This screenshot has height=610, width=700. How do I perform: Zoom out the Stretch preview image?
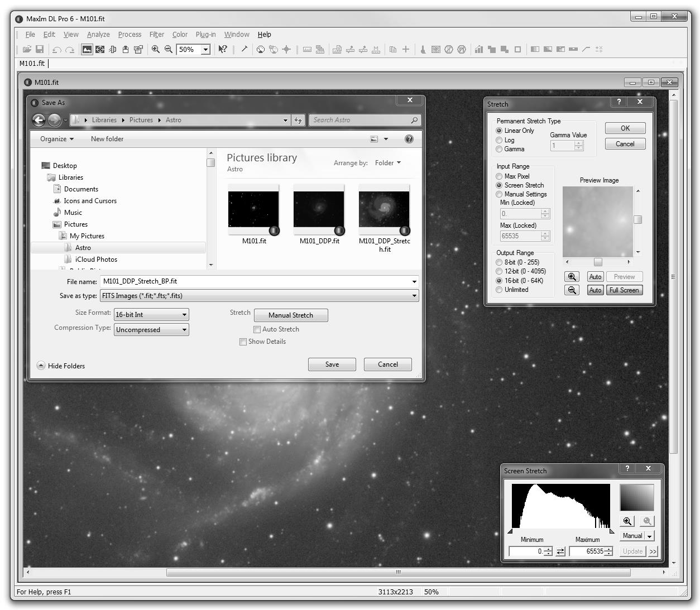pyautogui.click(x=572, y=290)
